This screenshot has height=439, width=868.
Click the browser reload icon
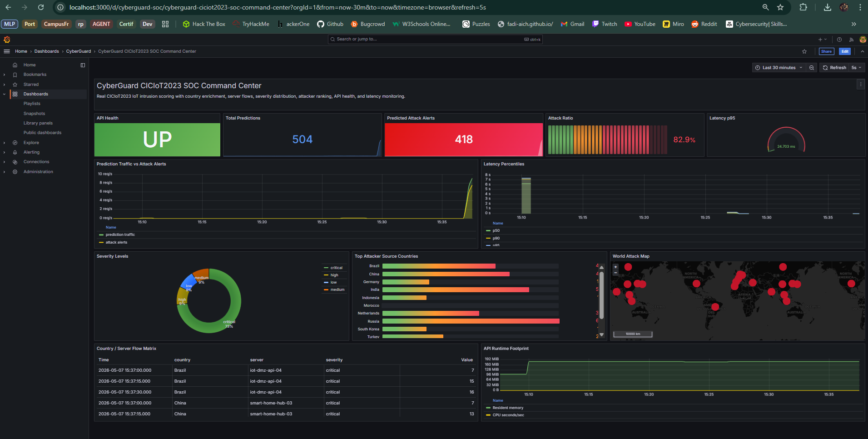click(x=41, y=7)
